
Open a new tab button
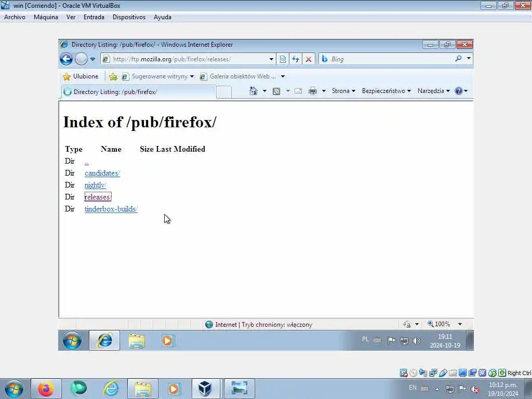click(x=224, y=92)
